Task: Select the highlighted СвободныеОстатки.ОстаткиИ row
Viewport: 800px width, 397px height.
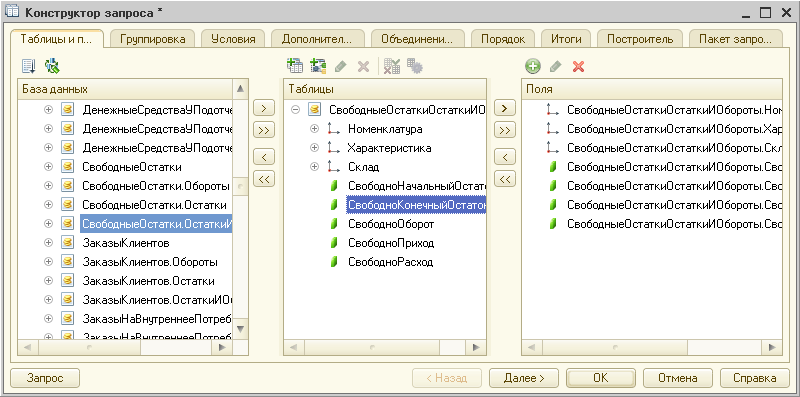Action: pyautogui.click(x=156, y=224)
